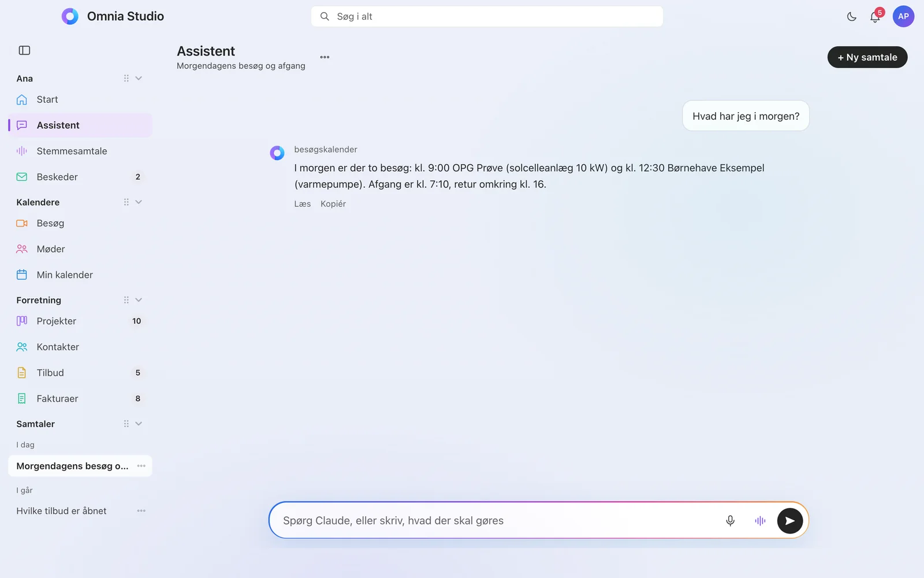The height and width of the screenshot is (578, 924).
Task: Send message with the arrow button
Action: (790, 521)
